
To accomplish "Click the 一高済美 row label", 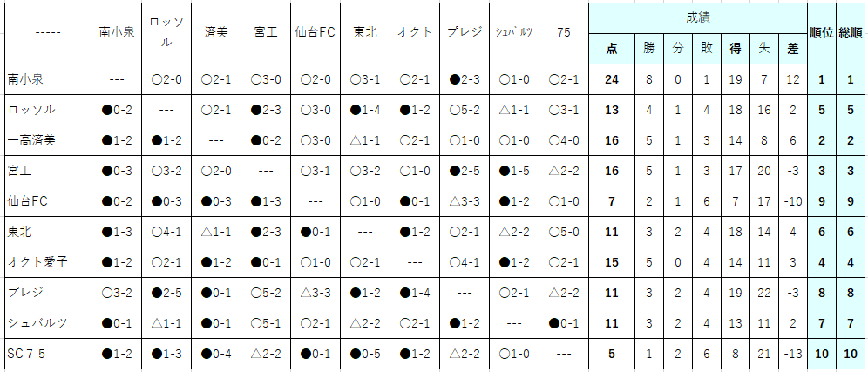I will 49,140.
